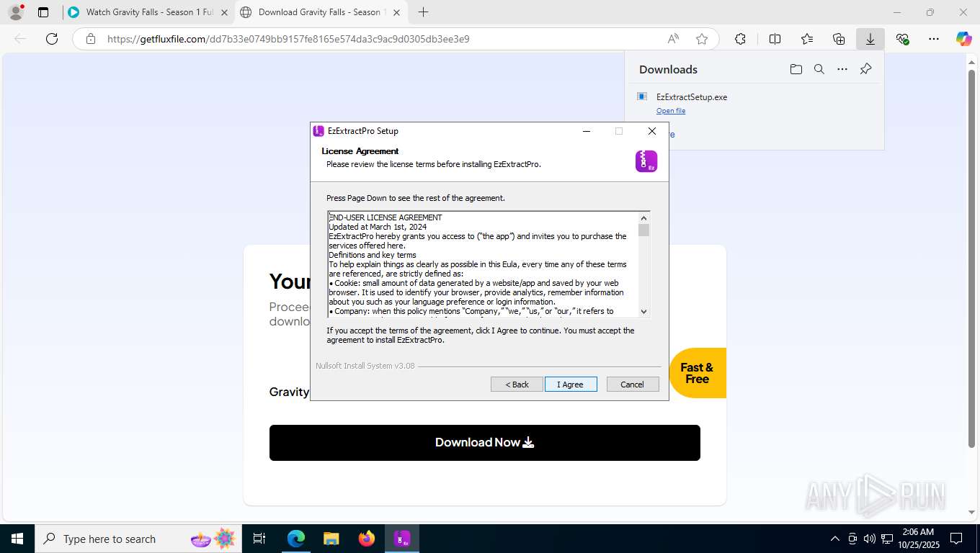Open the notification center
Image resolution: width=980 pixels, height=553 pixels.
click(x=956, y=539)
